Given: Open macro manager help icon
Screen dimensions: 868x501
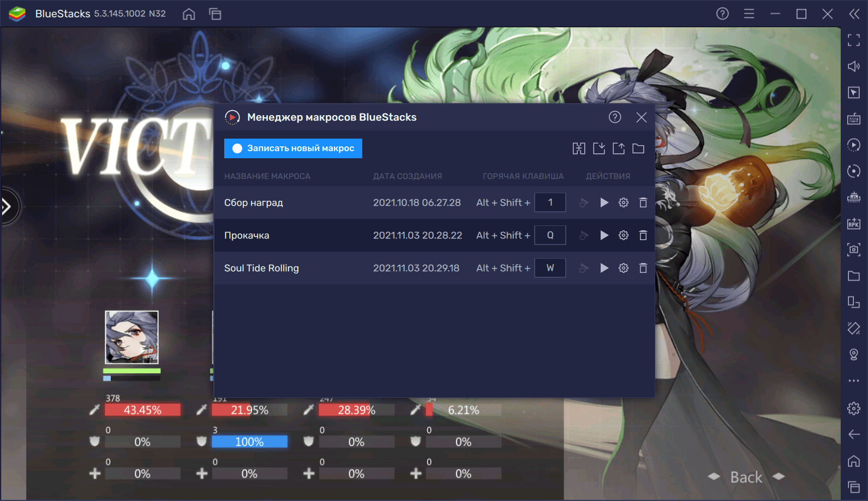Looking at the screenshot, I should pyautogui.click(x=615, y=117).
